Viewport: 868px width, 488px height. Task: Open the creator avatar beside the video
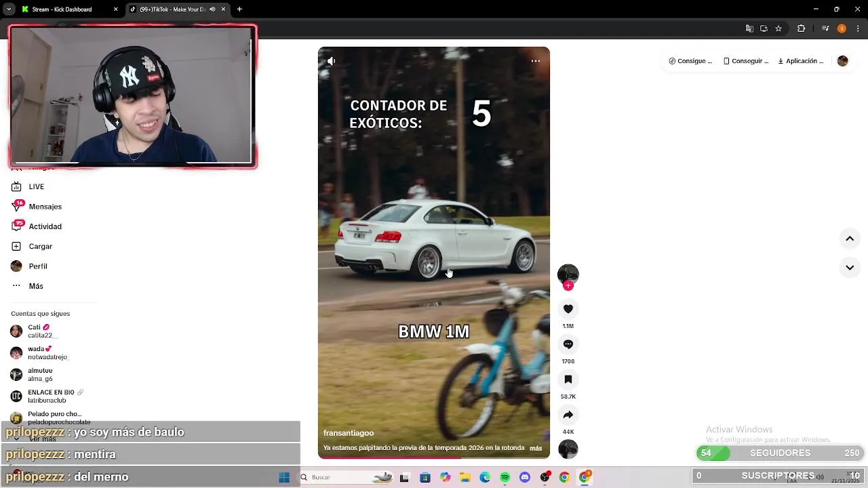coord(568,274)
